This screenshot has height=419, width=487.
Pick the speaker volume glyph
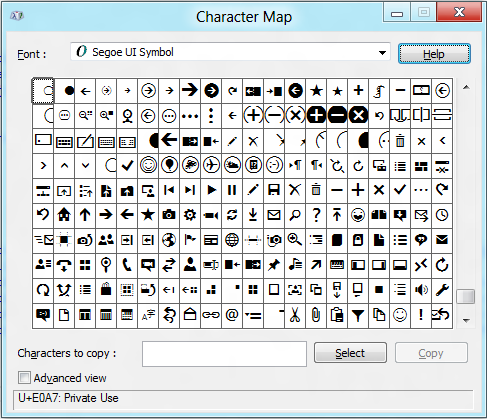pos(421,290)
